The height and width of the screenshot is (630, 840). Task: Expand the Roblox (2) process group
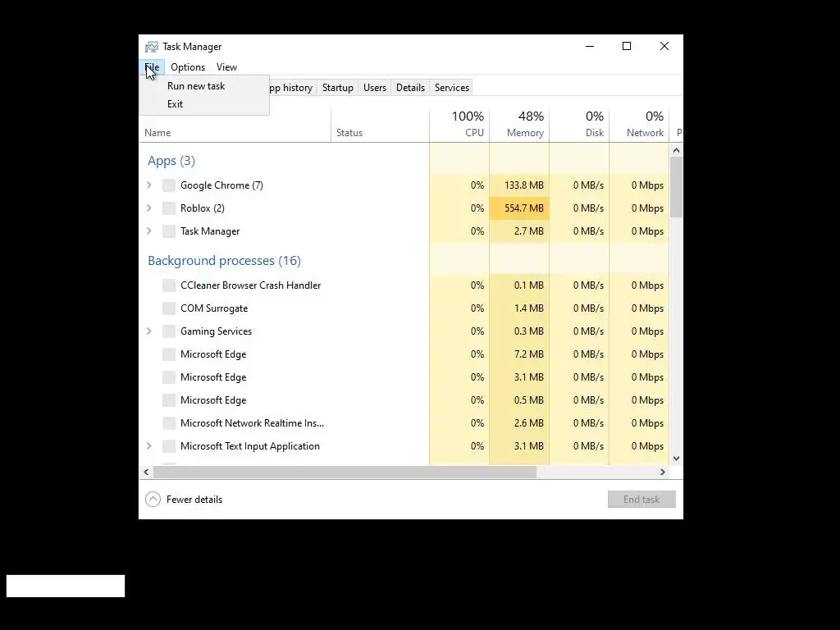pyautogui.click(x=149, y=208)
